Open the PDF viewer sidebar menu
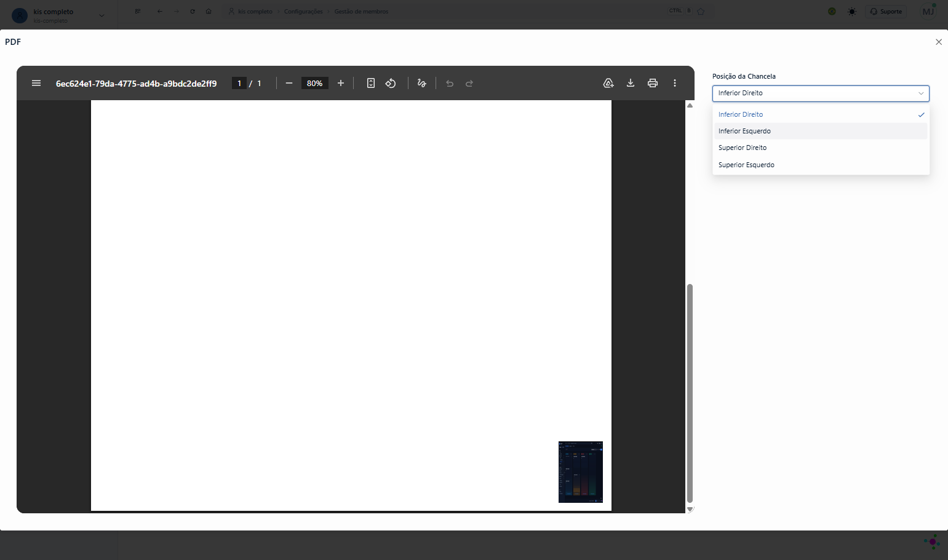948x560 pixels. [x=36, y=83]
